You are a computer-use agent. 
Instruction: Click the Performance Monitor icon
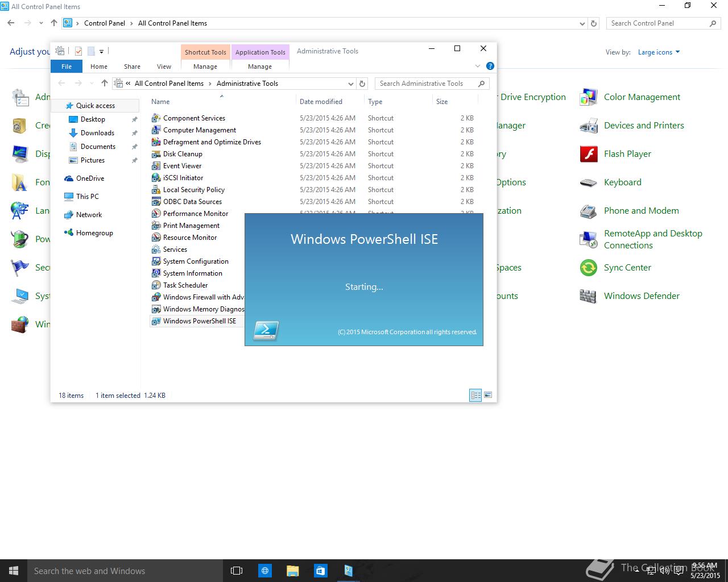[156, 214]
